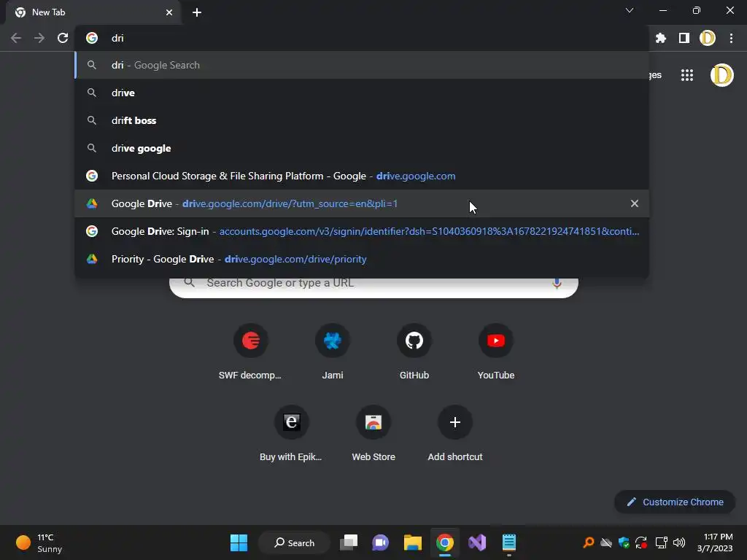This screenshot has height=560, width=747.
Task: Open the clock showing 1:17 PM
Action: 715,542
